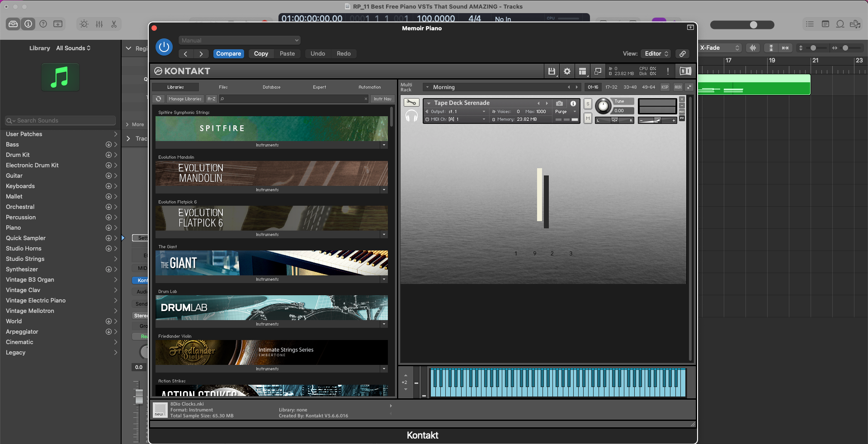Screen dimensions: 868x444
Task: Click the instrument info (i) icon
Action: point(572,103)
